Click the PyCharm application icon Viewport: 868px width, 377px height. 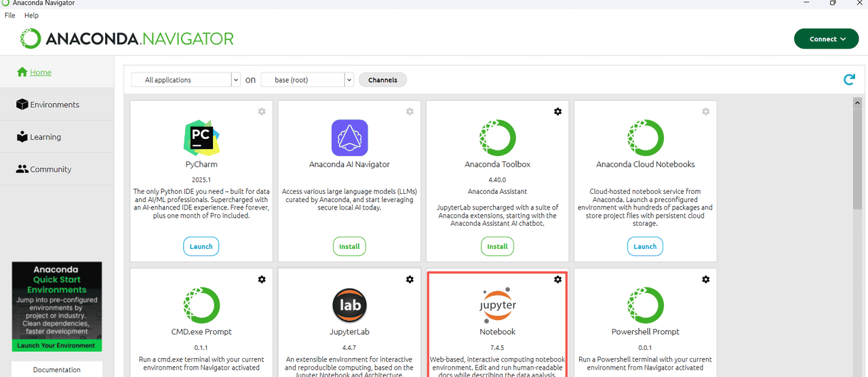point(201,138)
